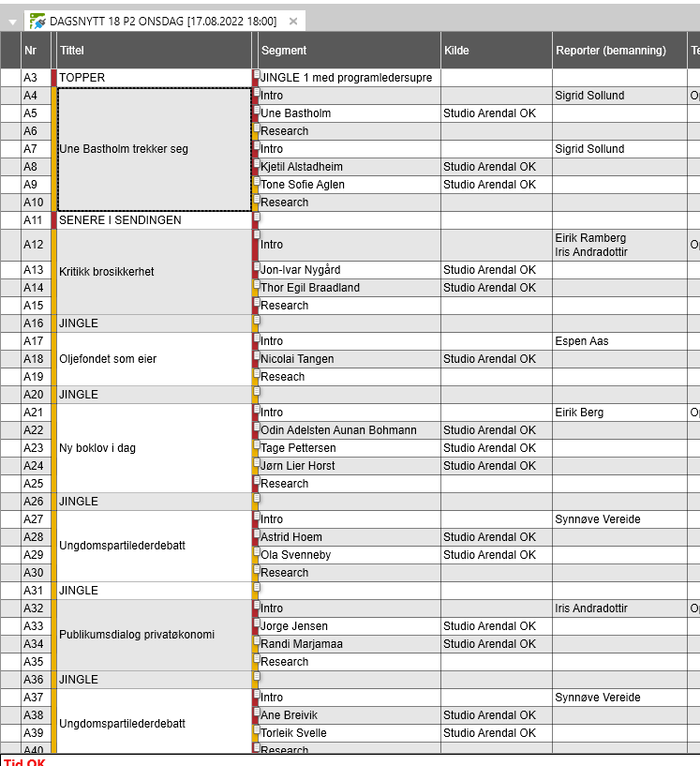Click the note icon in row A20 segment
The width and height of the screenshot is (700, 766).
(256, 391)
